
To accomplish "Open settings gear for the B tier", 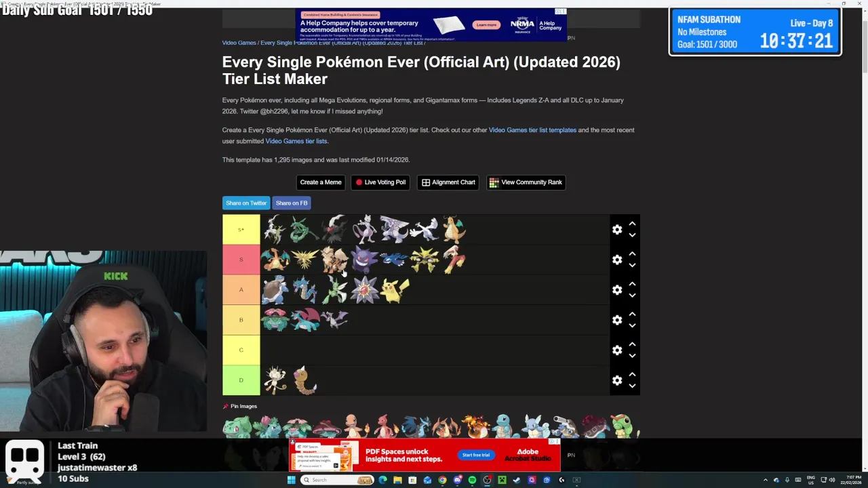I will click(617, 320).
